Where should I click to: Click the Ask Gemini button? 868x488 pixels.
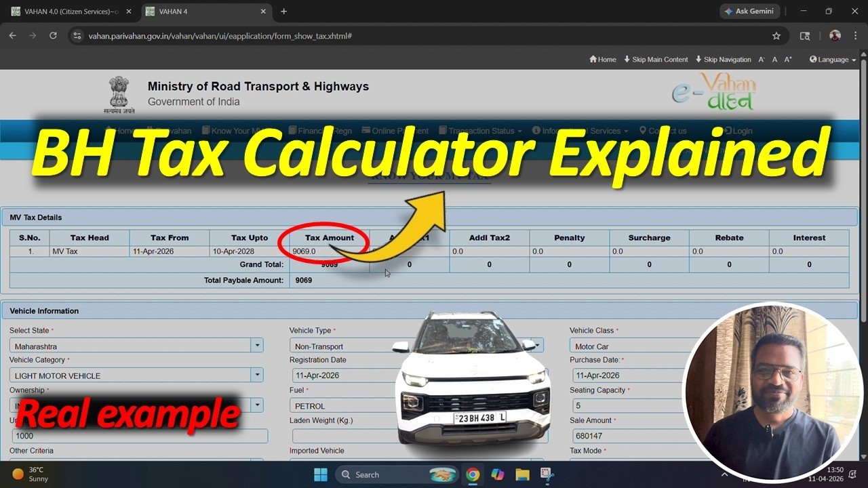click(749, 12)
